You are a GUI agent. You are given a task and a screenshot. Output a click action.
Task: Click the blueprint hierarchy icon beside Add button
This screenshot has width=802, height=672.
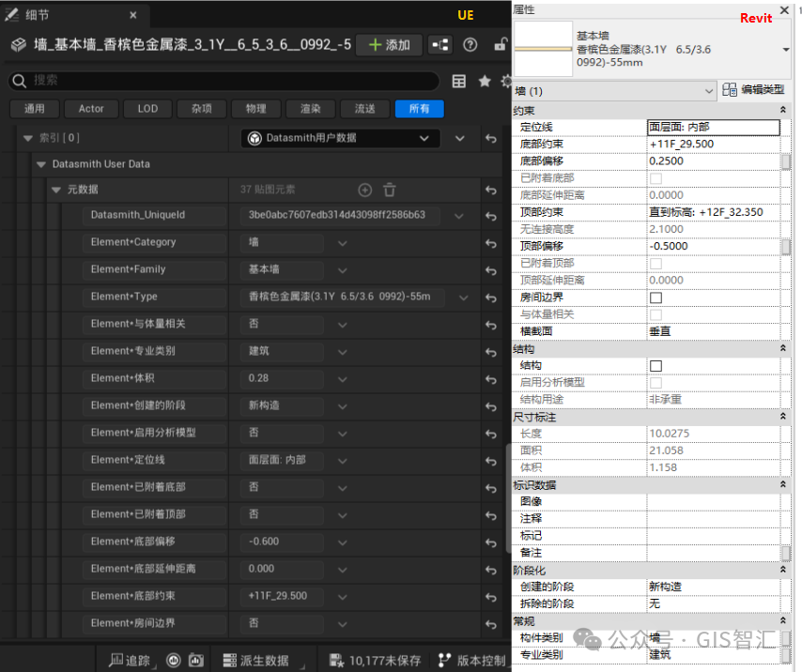[440, 45]
